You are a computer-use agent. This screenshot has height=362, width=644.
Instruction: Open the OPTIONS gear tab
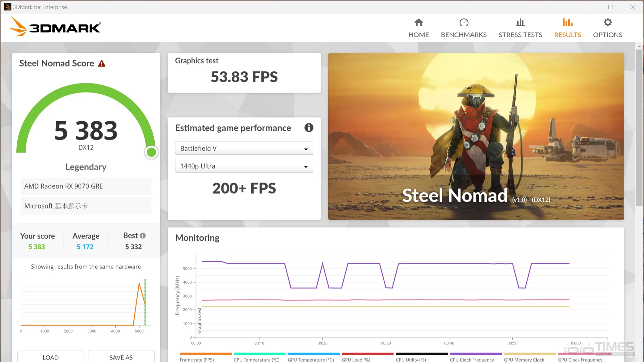click(x=608, y=28)
